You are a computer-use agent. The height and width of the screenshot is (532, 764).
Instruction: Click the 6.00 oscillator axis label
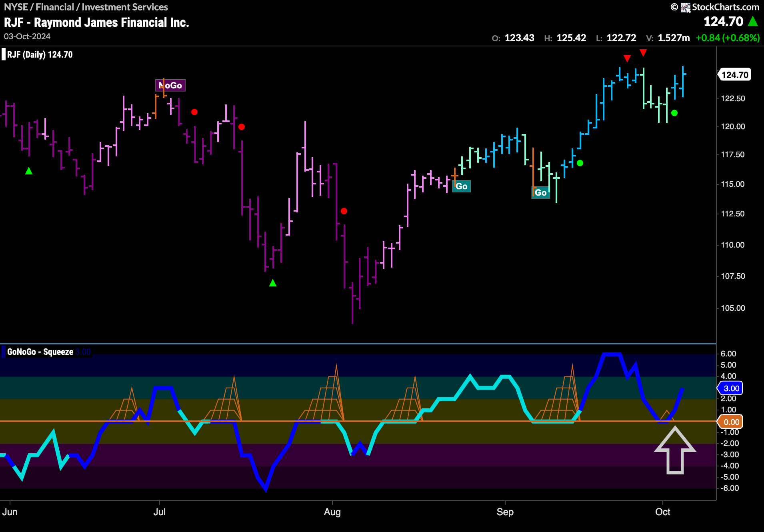click(728, 354)
